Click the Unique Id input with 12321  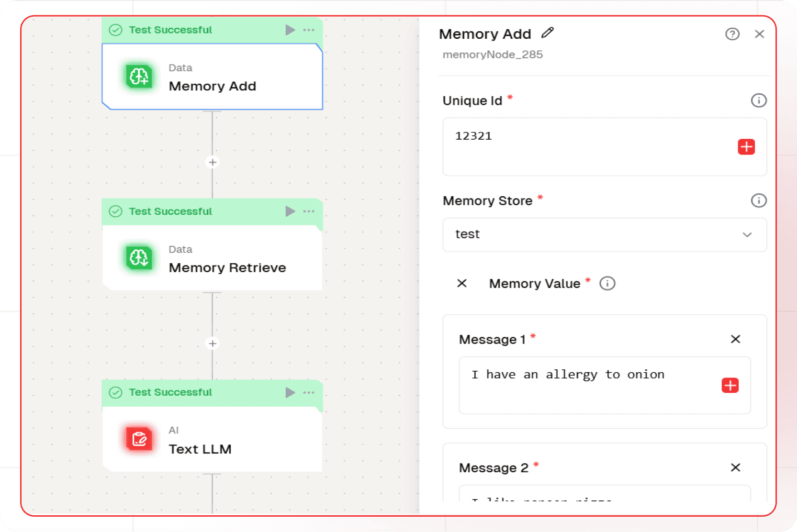(x=605, y=147)
